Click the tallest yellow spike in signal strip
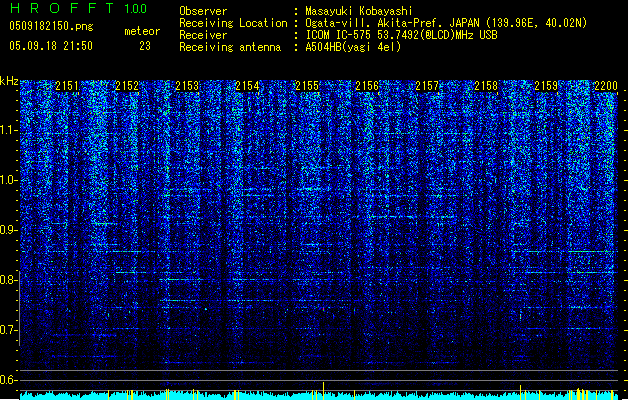 tap(323, 391)
